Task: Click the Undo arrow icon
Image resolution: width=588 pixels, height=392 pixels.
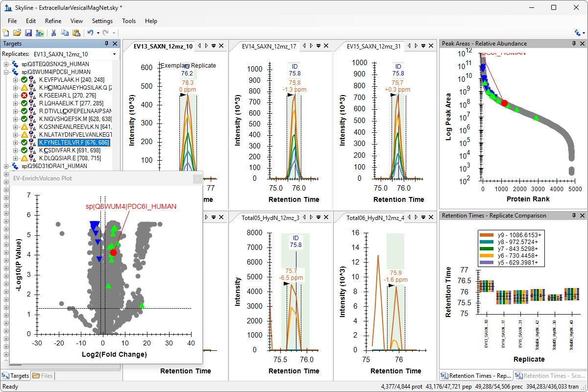Action: (x=90, y=33)
